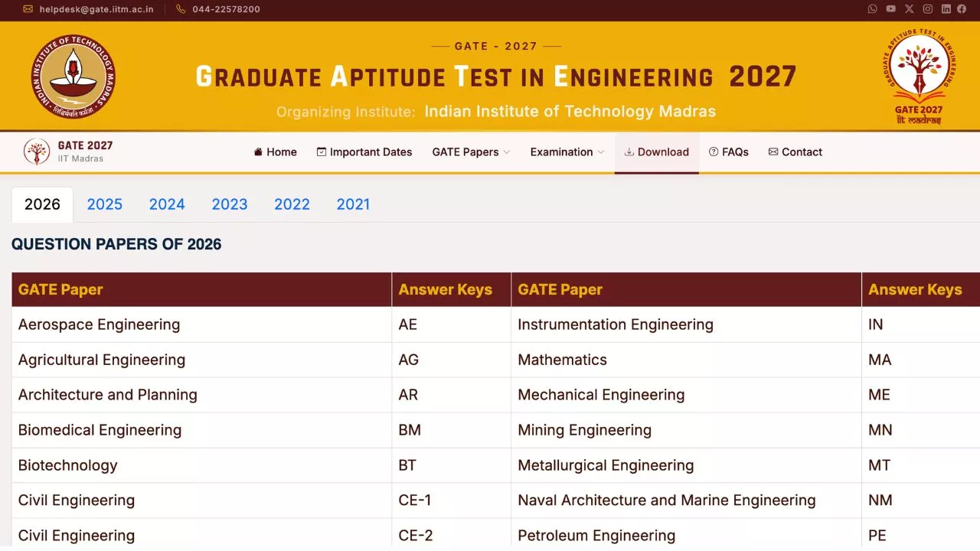Open the AG answer key

(x=409, y=360)
